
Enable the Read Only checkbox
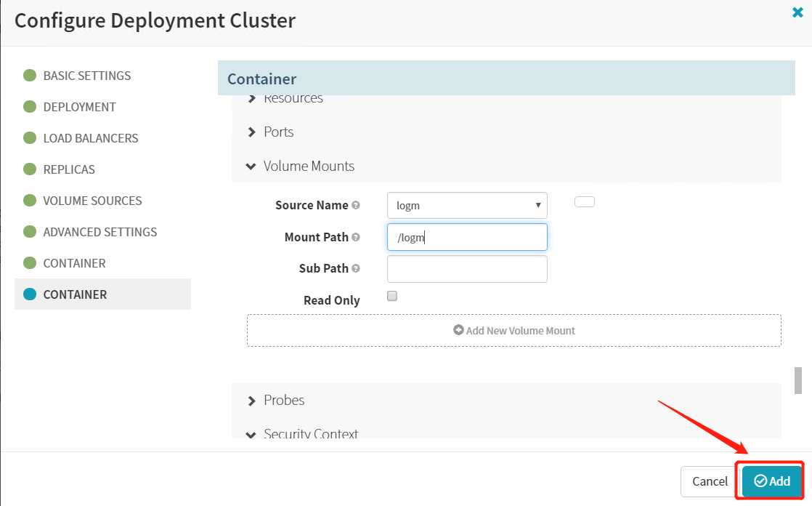[392, 297]
